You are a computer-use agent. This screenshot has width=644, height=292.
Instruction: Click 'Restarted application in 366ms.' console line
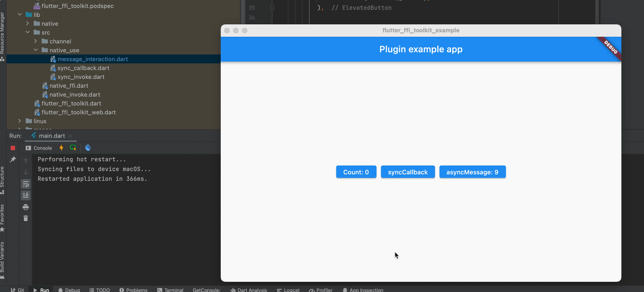coord(92,179)
